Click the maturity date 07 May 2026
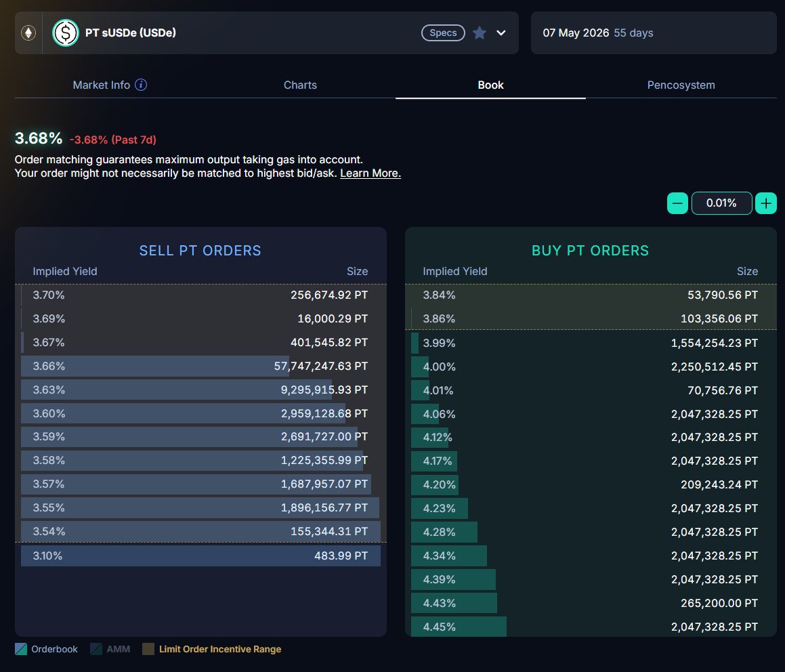785x672 pixels. (x=576, y=33)
